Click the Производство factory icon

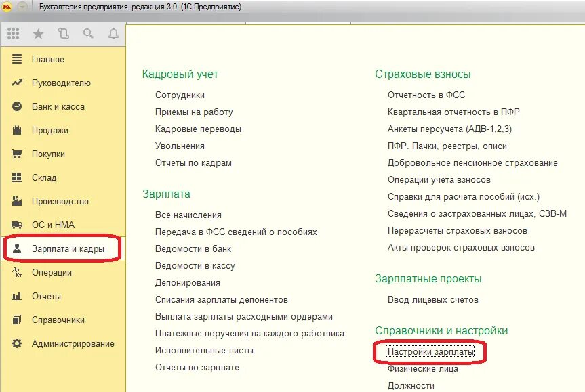pyautogui.click(x=17, y=201)
